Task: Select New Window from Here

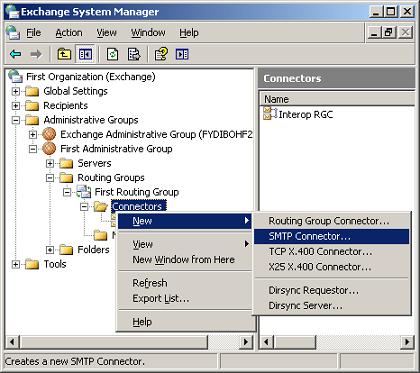Action: 184,260
